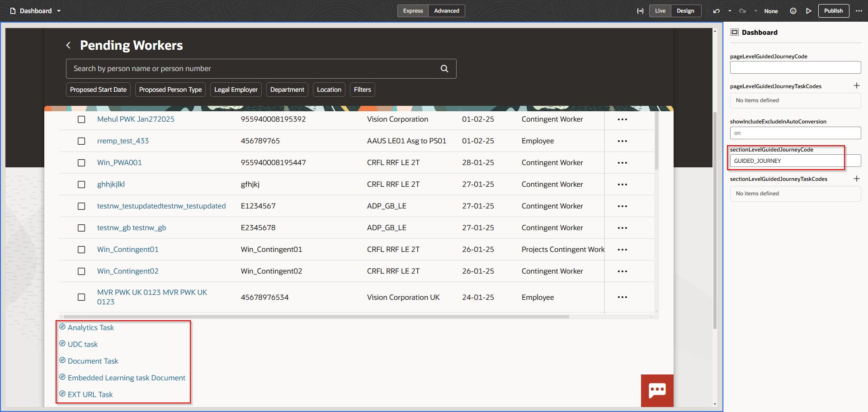Open row actions for testnw_gb testnw_gb

(623, 228)
